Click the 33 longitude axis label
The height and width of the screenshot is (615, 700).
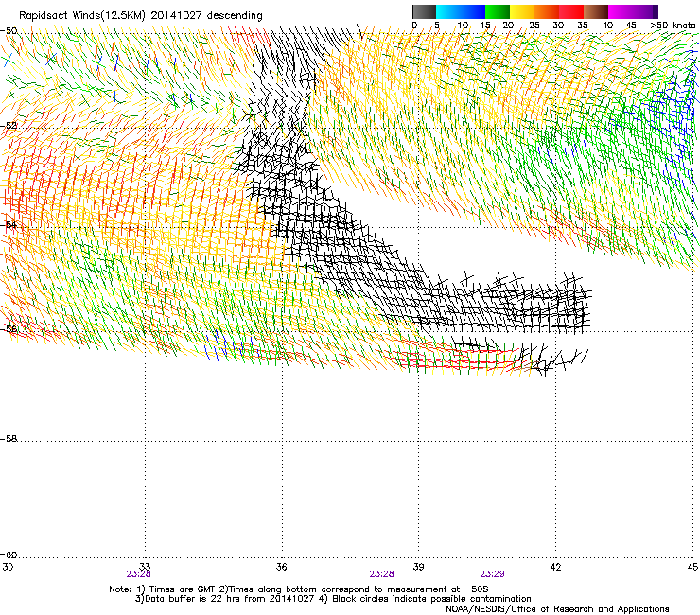[x=145, y=567]
